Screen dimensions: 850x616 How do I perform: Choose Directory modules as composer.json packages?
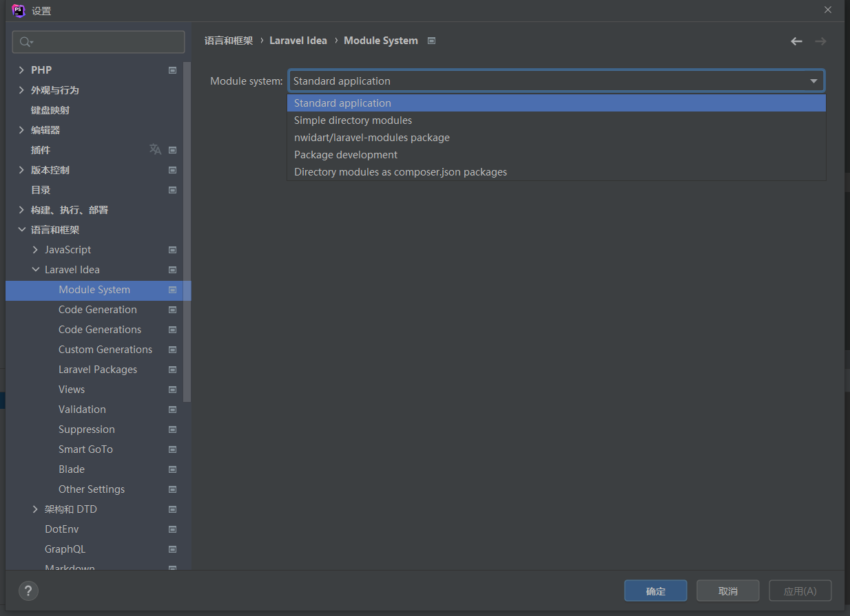pyautogui.click(x=556, y=172)
